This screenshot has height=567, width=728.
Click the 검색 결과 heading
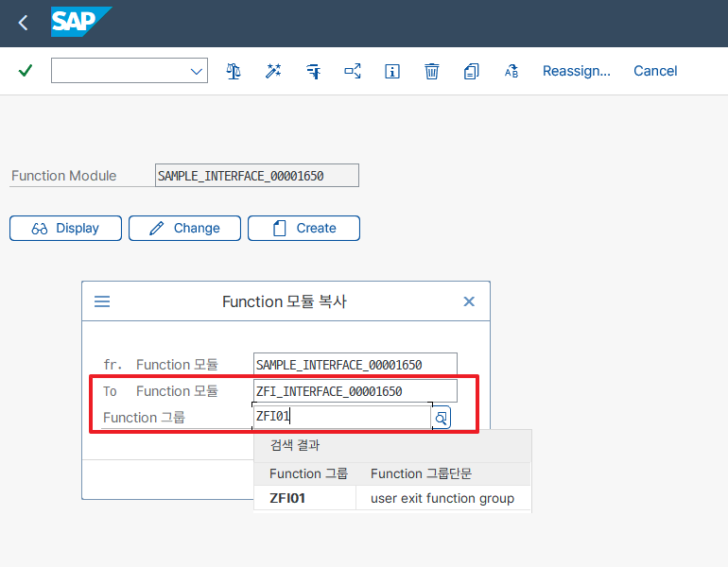pyautogui.click(x=295, y=445)
